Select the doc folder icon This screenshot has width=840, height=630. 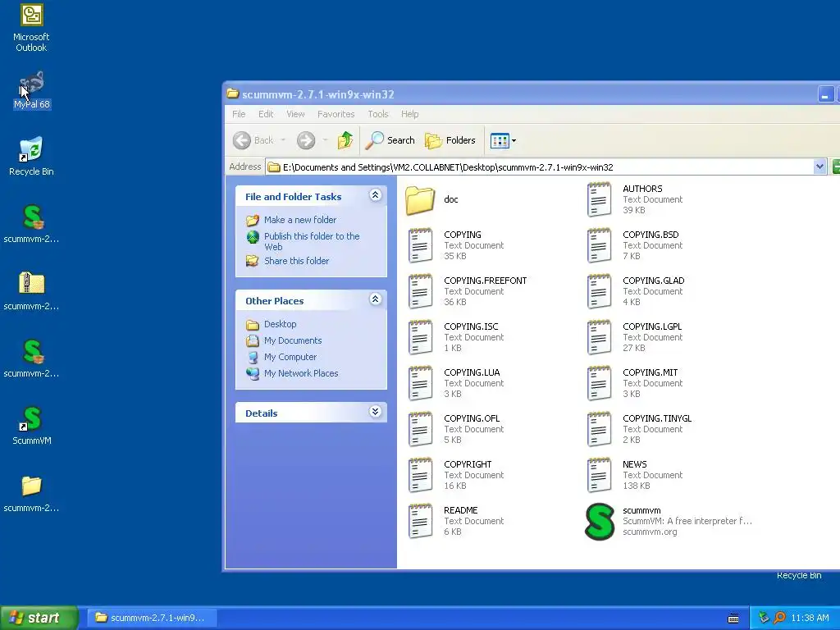[420, 200]
